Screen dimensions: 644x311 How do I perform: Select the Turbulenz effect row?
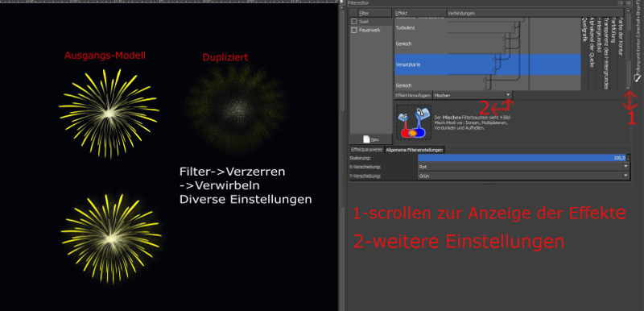(488, 28)
